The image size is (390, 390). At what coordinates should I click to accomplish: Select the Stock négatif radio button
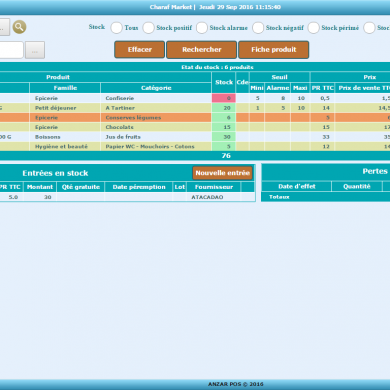tap(258, 28)
